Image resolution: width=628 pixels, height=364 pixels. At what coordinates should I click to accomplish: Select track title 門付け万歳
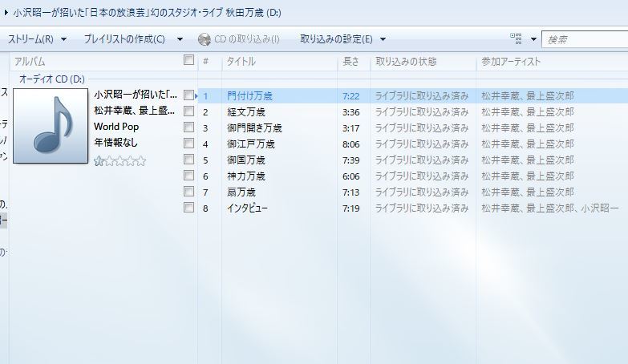249,96
